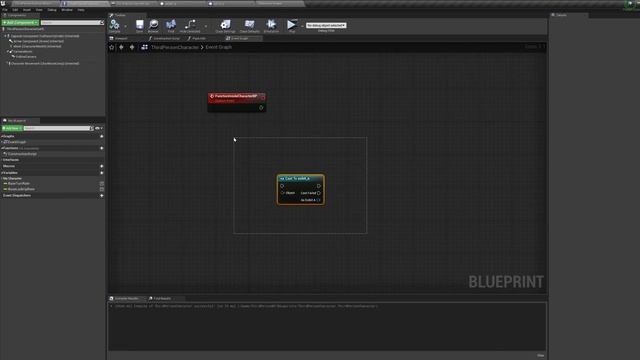The image size is (640, 360).
Task: Save the blueprint with Save icon
Action: (x=140, y=25)
